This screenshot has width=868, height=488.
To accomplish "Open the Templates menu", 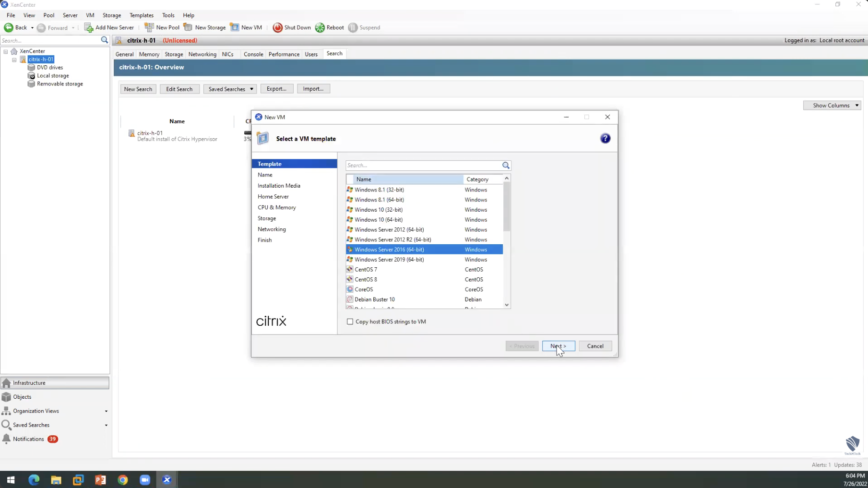I will tap(142, 15).
